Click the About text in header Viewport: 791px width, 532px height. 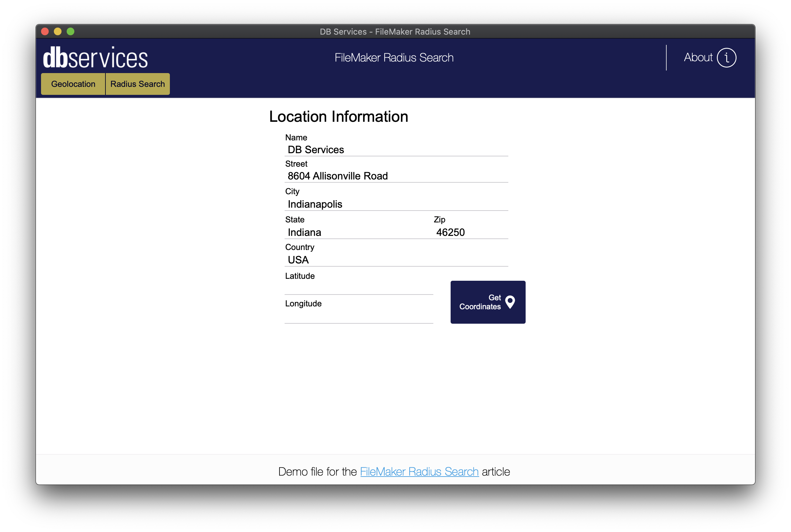coord(698,57)
